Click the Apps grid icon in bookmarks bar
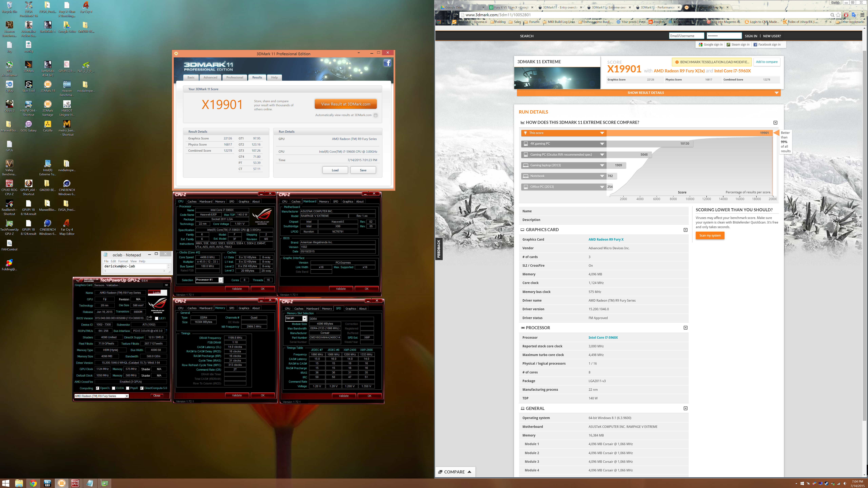The width and height of the screenshot is (868, 488). (439, 22)
